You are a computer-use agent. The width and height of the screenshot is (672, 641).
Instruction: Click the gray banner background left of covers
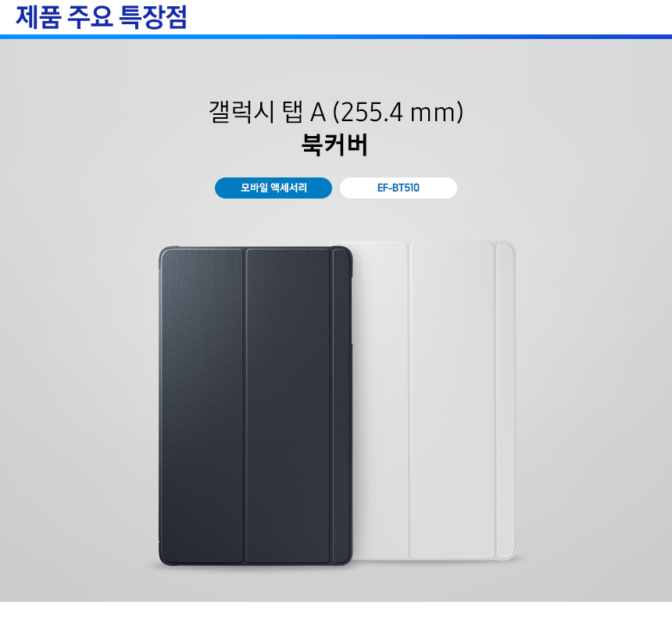pos(77,386)
